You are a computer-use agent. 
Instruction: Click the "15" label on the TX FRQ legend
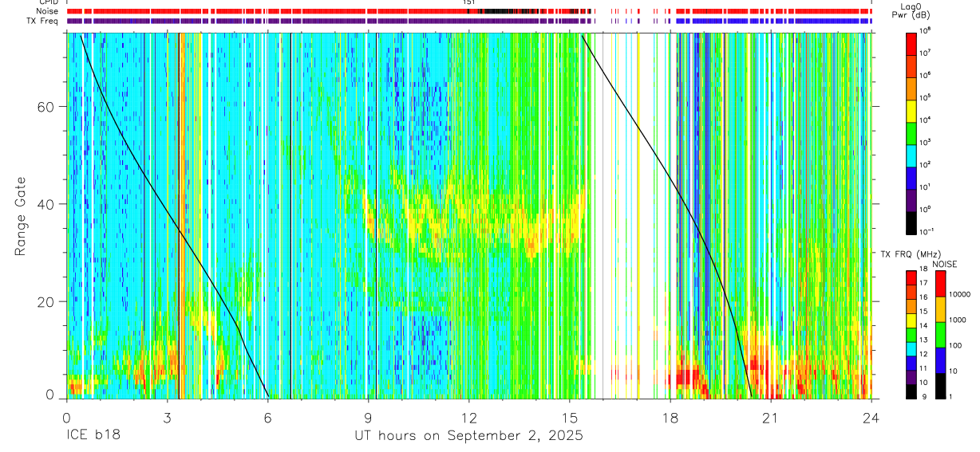[925, 312]
